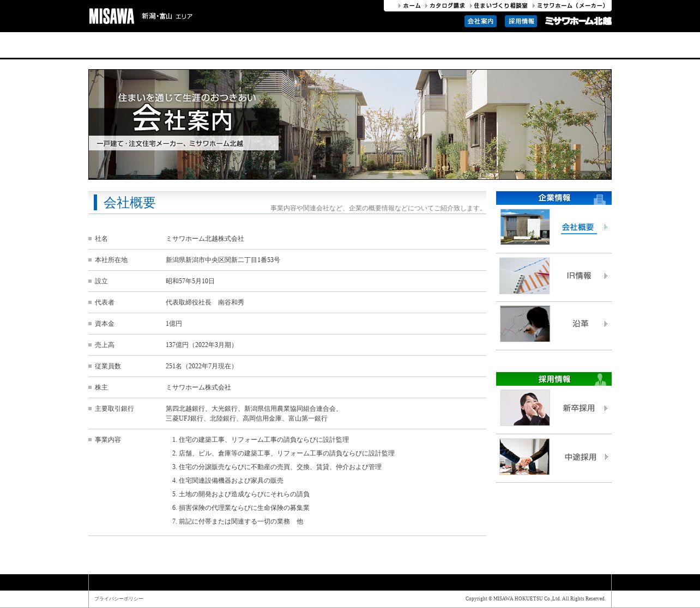
Task: Click the IR情報 chart thumbnail
Action: [x=524, y=276]
